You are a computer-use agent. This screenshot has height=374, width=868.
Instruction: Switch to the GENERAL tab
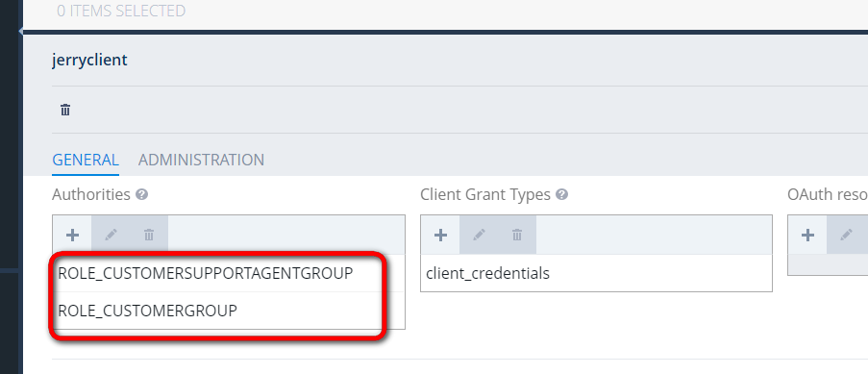(x=86, y=161)
